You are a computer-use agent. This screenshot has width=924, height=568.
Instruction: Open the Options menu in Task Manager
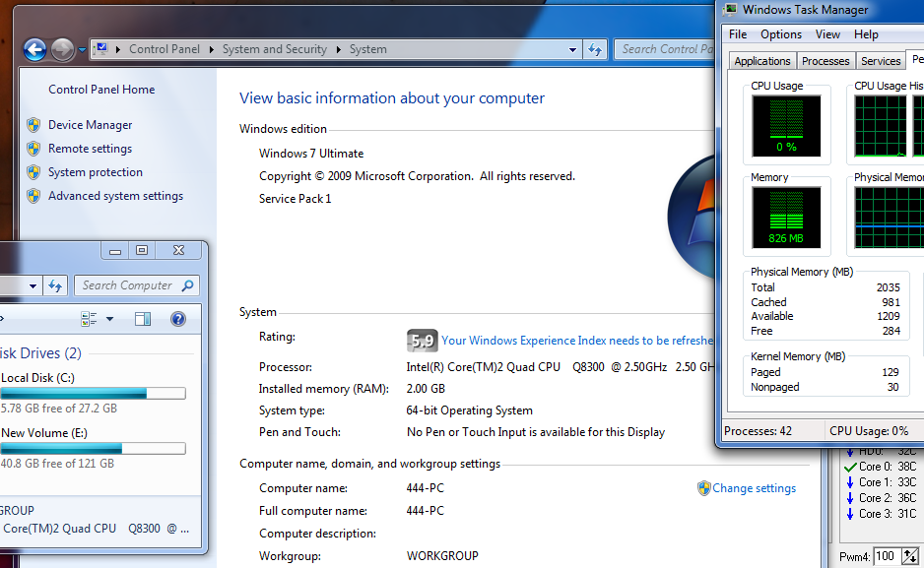click(x=781, y=34)
